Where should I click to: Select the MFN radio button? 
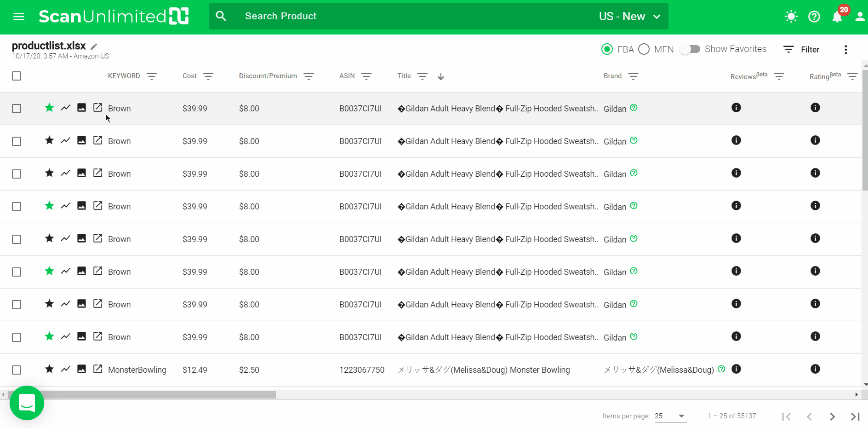tap(644, 49)
